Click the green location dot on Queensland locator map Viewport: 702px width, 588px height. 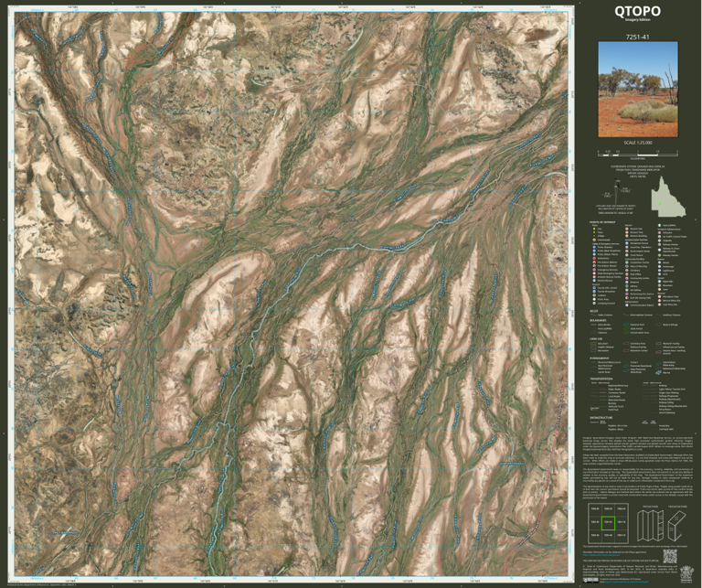[x=660, y=204]
